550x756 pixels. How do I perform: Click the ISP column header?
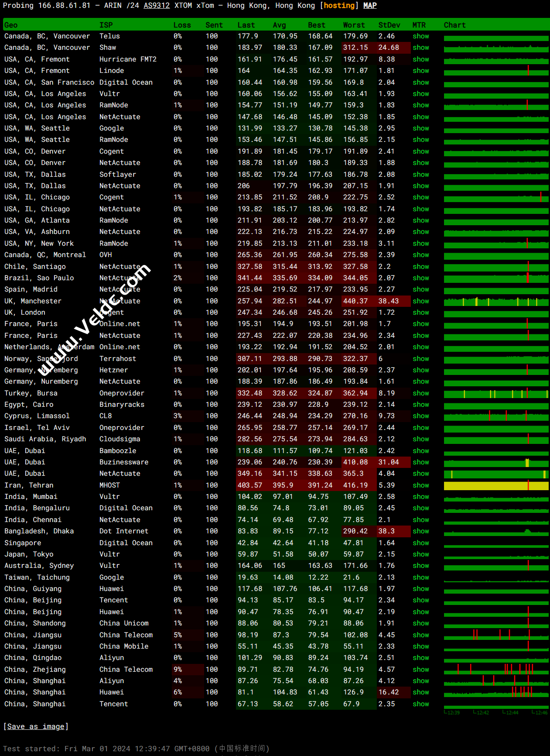point(106,25)
